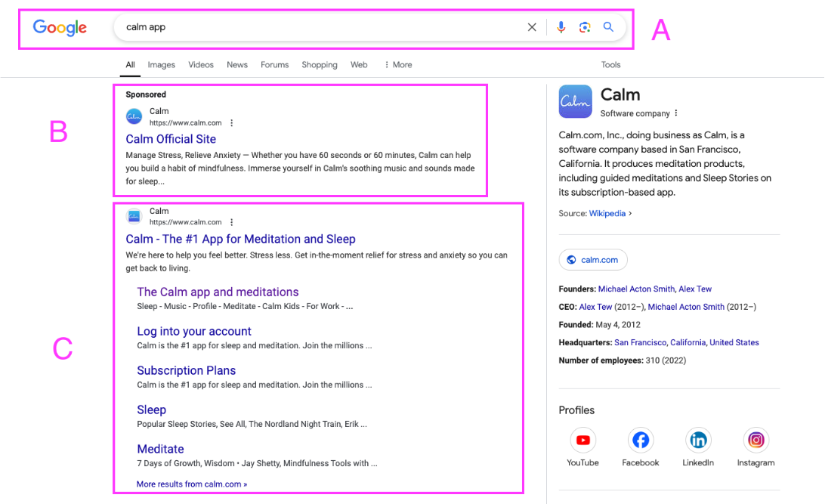Click the Calm logo in the knowledge panel
825x504 pixels.
click(x=575, y=101)
